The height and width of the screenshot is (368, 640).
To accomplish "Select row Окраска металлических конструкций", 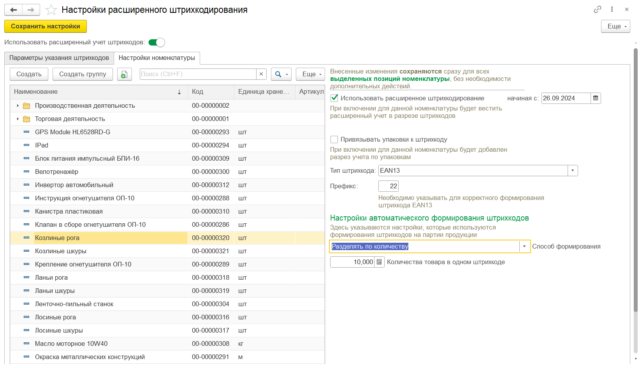I will click(x=167, y=357).
